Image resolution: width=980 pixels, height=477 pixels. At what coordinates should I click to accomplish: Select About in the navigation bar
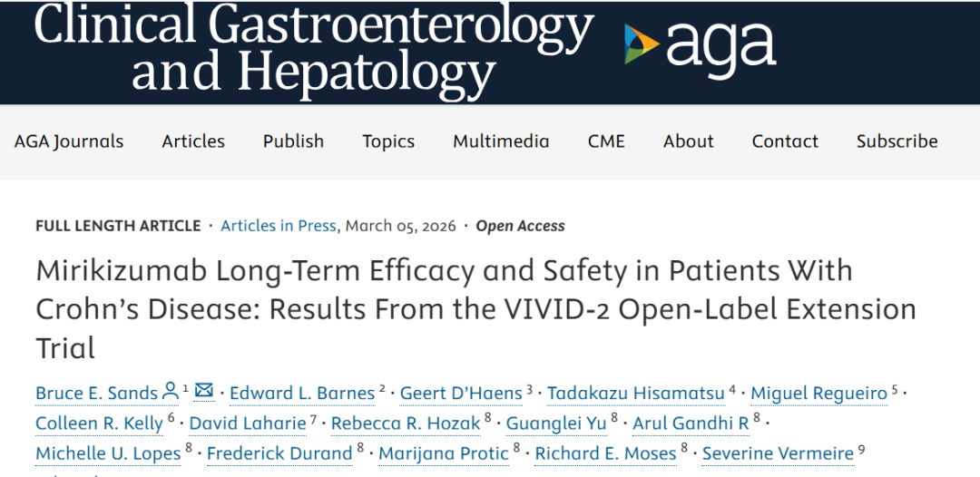point(688,141)
